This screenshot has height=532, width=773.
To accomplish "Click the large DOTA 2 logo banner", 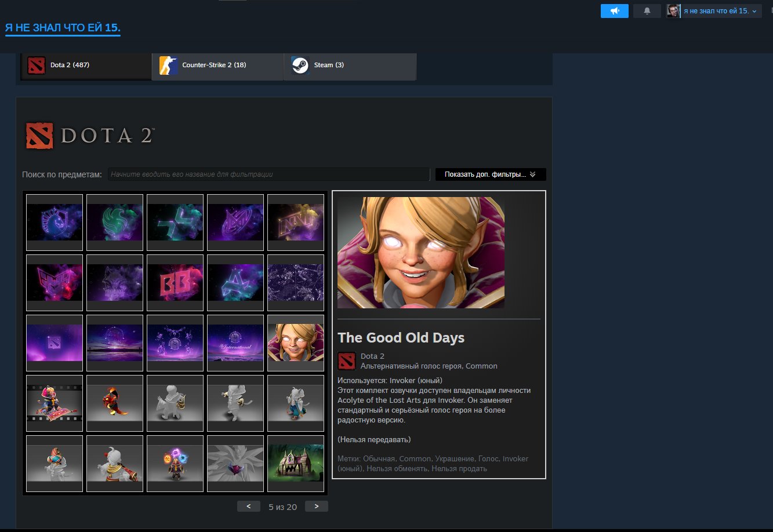I will pos(90,136).
